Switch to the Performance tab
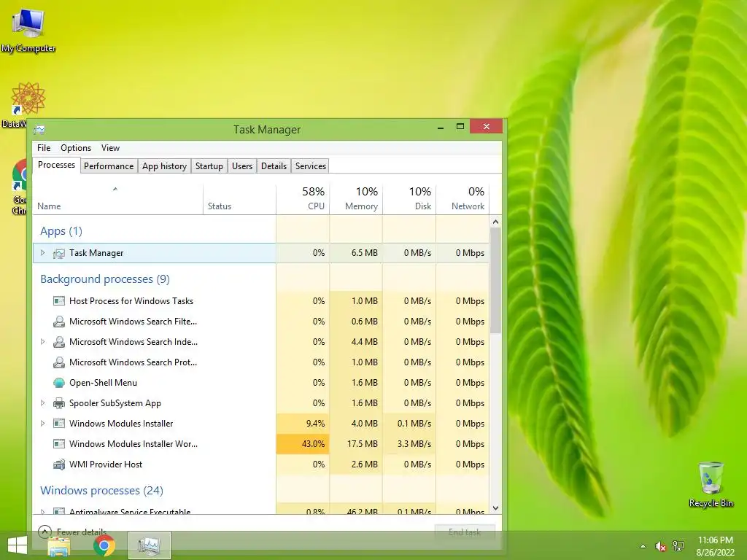 109,166
